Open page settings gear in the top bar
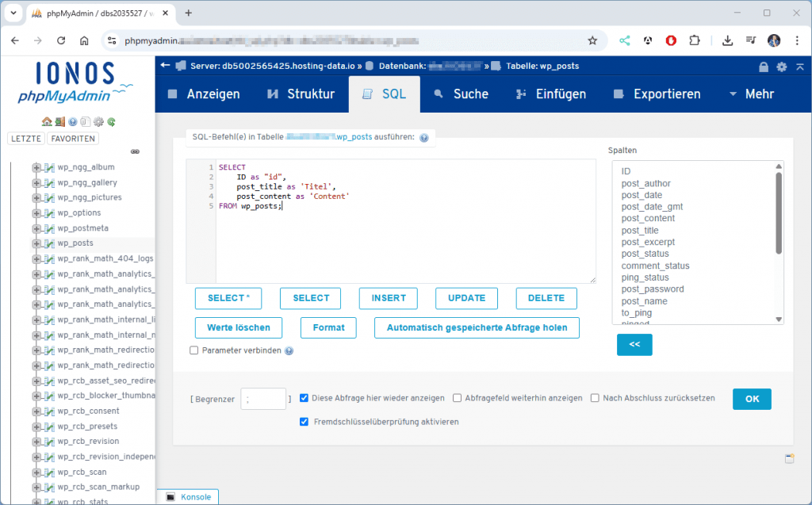Screen dimensions: 812x505 782,67
